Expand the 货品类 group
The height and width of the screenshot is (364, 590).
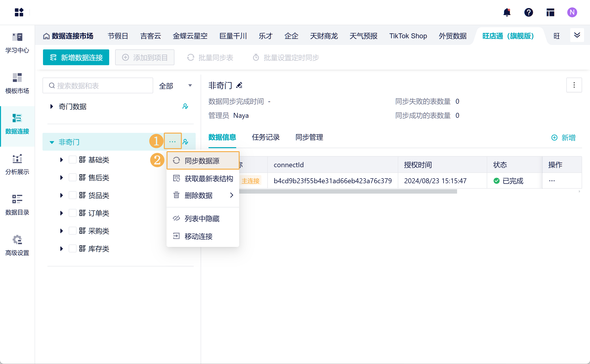coord(61,195)
